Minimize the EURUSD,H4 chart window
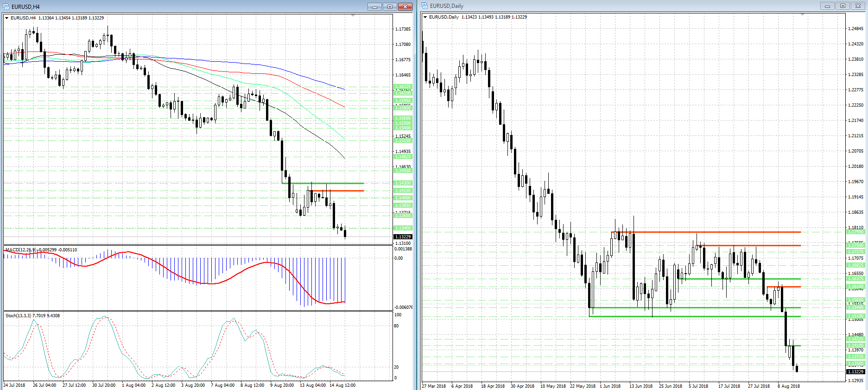This screenshot has width=868, height=390. click(x=374, y=6)
